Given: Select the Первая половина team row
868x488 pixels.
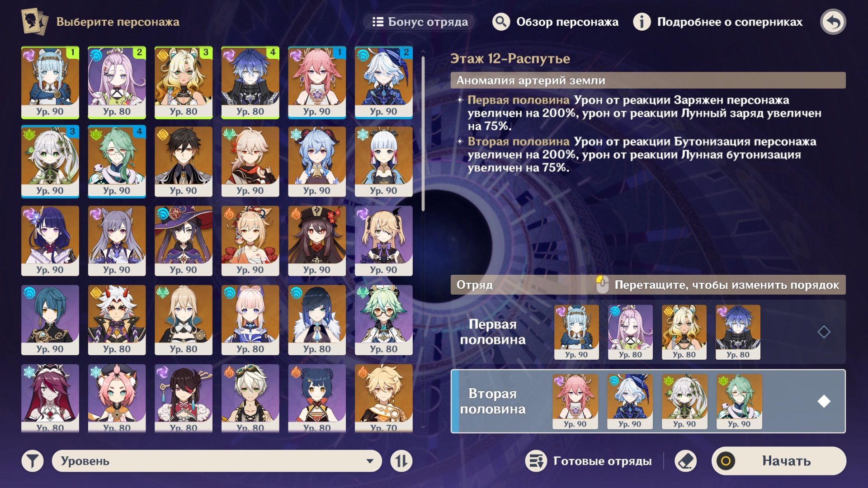Looking at the screenshot, I should coord(648,332).
